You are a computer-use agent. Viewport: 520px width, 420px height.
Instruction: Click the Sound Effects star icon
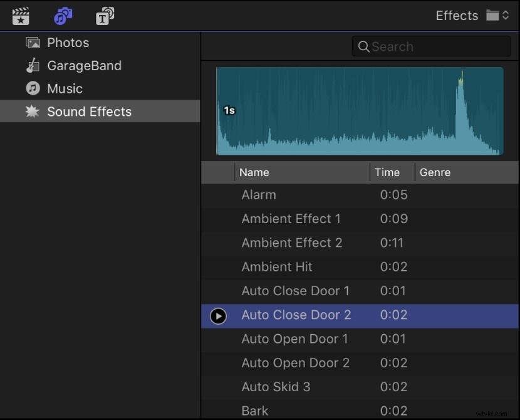click(x=33, y=112)
